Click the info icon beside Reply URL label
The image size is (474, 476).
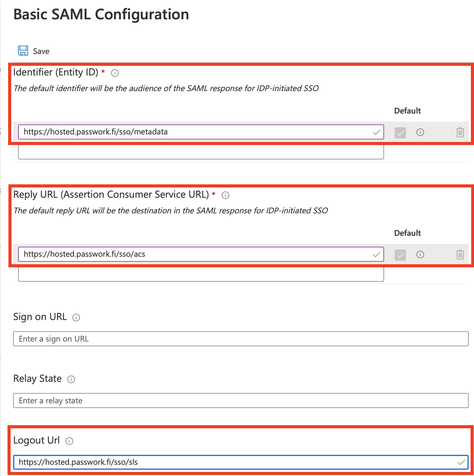point(225,195)
